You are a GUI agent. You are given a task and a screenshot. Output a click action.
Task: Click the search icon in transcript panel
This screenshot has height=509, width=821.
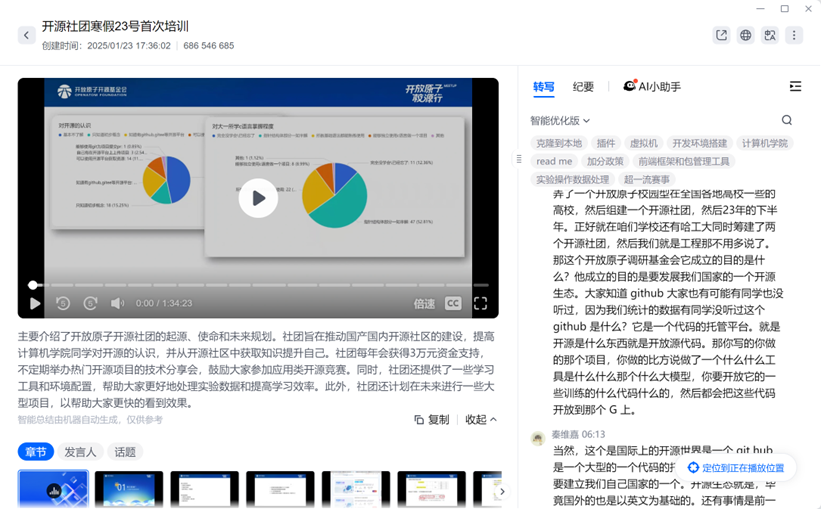[787, 120]
